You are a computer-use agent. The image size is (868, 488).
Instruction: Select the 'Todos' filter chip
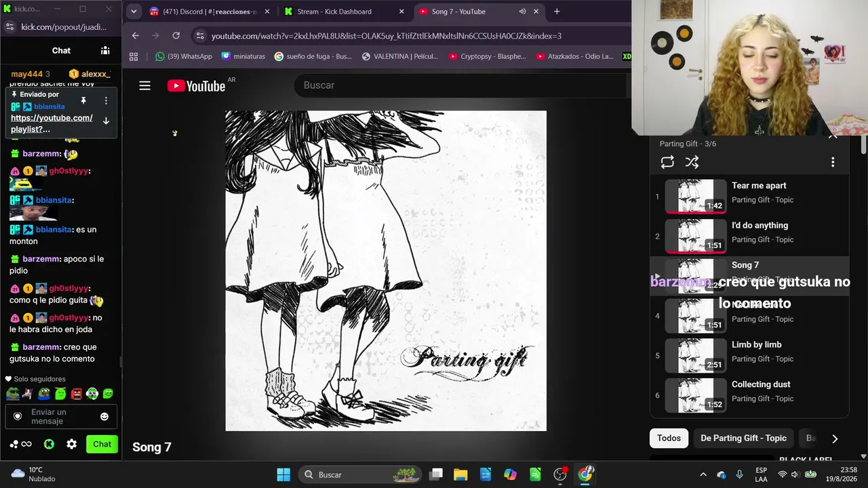point(669,438)
